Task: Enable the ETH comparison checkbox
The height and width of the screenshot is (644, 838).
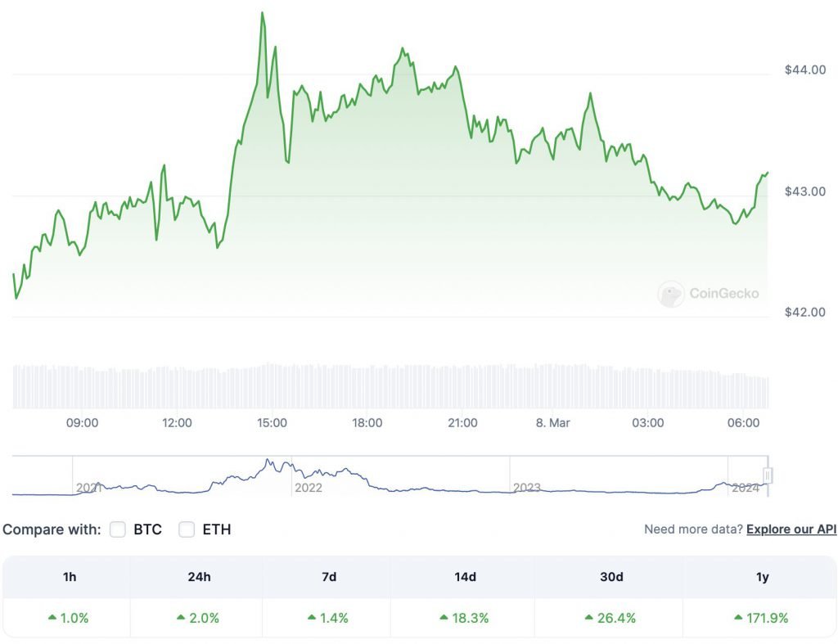Action: click(187, 529)
